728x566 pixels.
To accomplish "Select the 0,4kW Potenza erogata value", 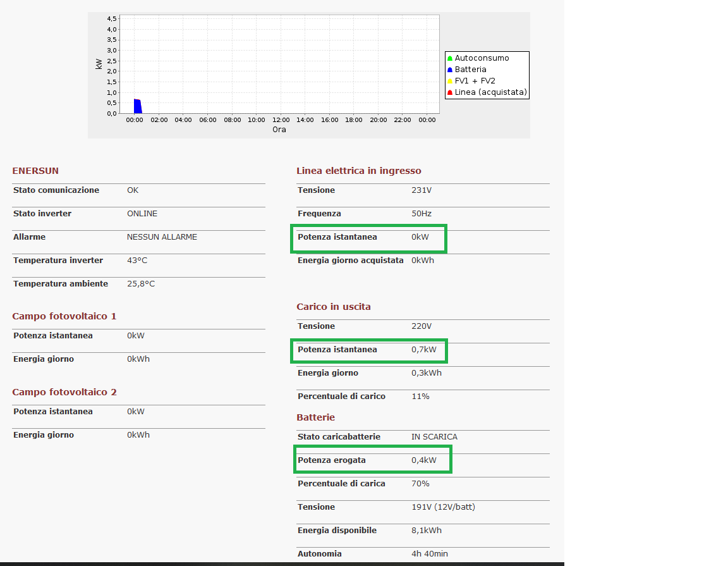I will click(423, 460).
